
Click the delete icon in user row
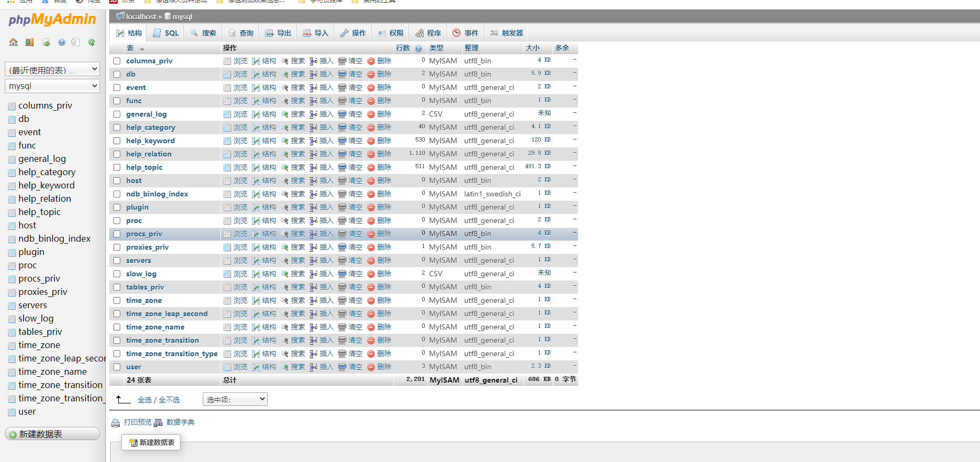tap(371, 367)
